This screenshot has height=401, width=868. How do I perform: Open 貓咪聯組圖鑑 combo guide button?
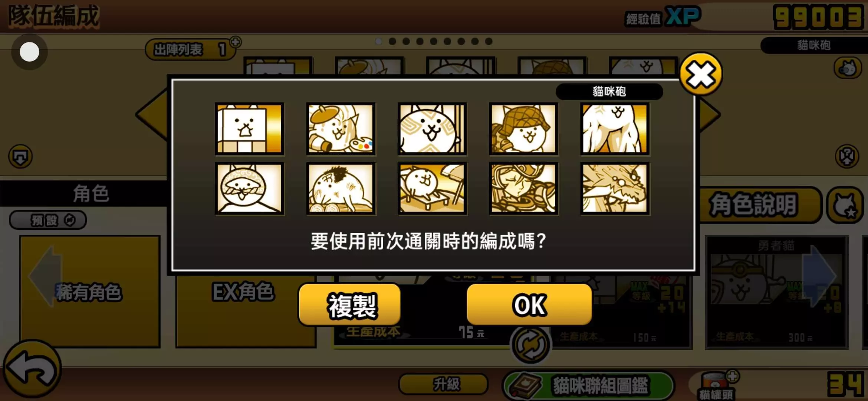(588, 386)
